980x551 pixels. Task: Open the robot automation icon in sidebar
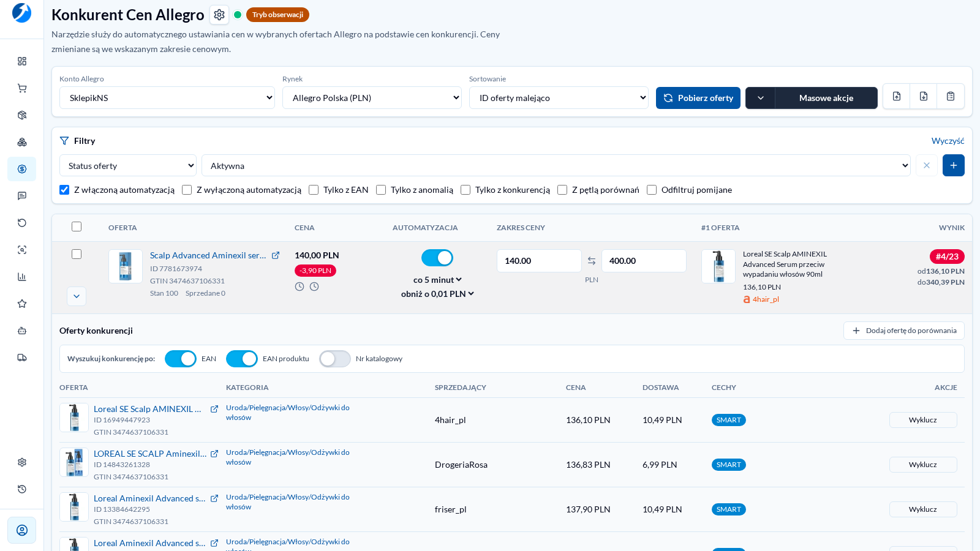22,331
